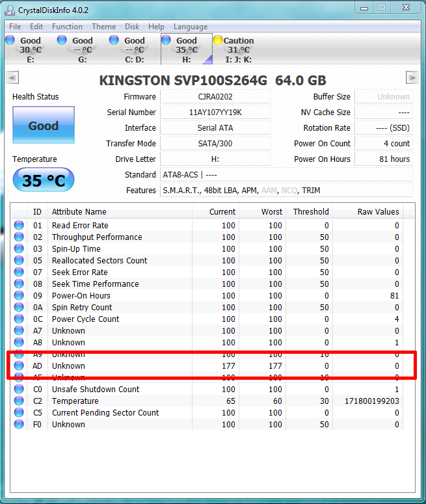Click status icon for Current Pending Sector Count
Image resolution: width=426 pixels, height=504 pixels.
pyautogui.click(x=19, y=412)
